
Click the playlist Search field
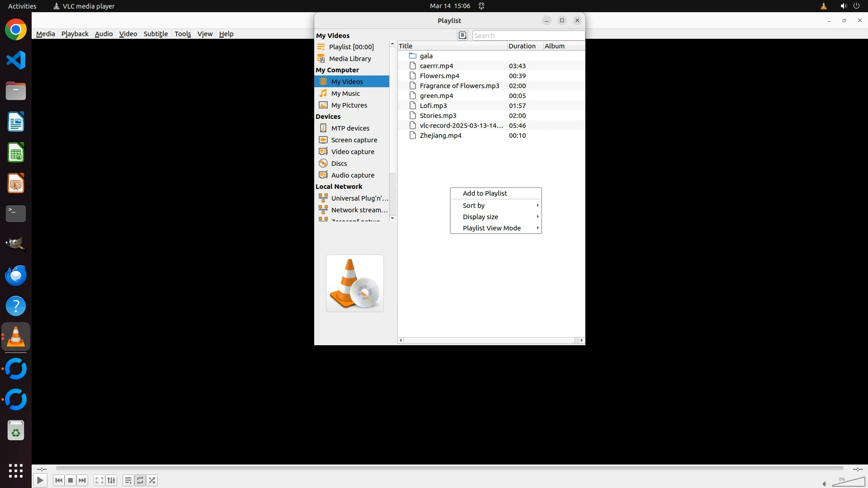point(527,36)
